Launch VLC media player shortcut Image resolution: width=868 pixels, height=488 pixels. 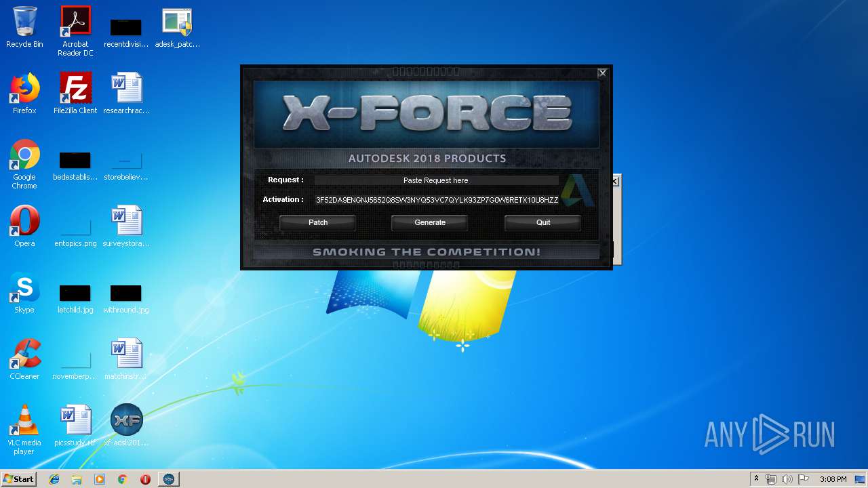pyautogui.click(x=24, y=430)
